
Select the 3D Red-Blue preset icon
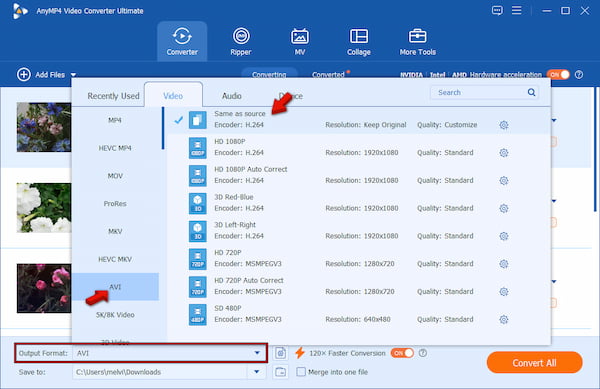[197, 203]
